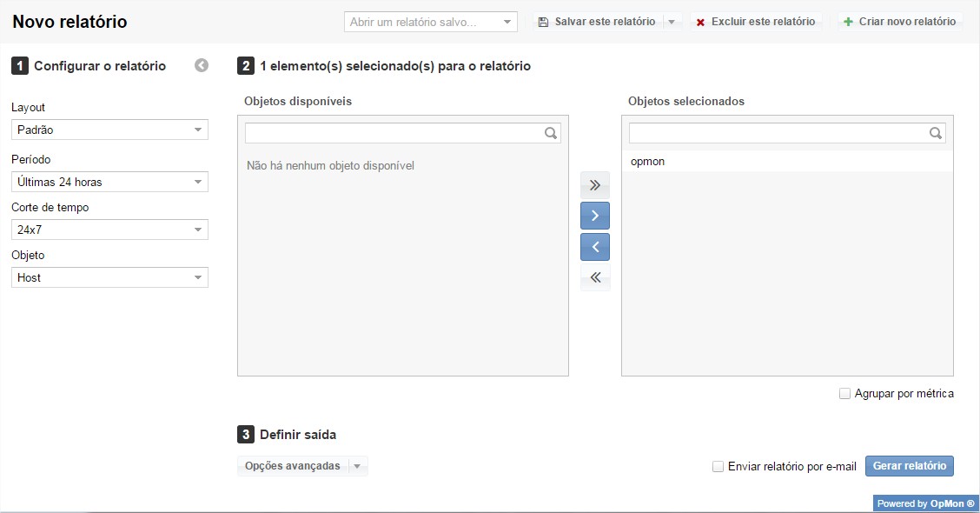Click the move all right double-arrow icon
Screen dimensions: 980x513
(595, 185)
